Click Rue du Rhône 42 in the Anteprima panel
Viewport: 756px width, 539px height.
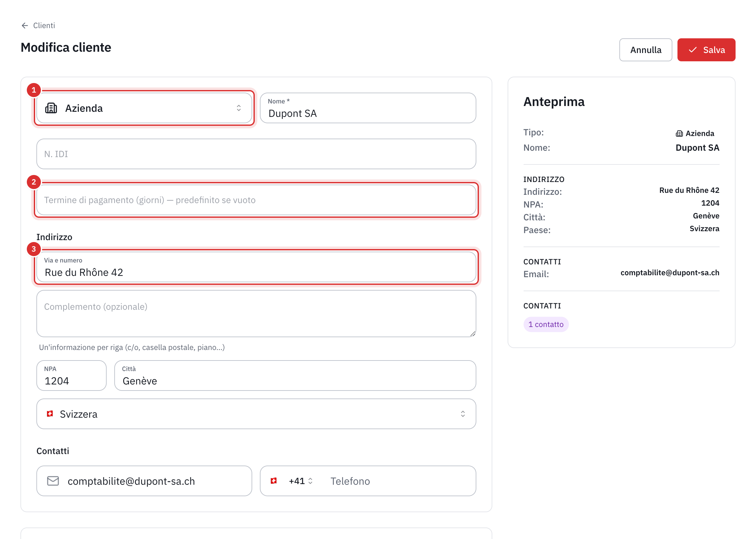(689, 190)
